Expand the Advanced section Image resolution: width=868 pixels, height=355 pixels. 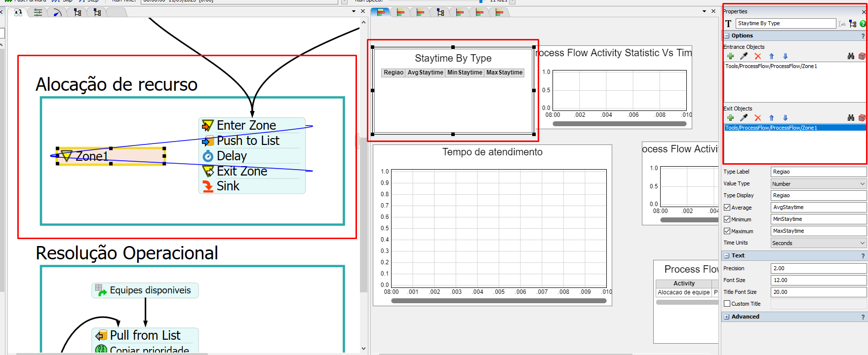click(x=727, y=317)
